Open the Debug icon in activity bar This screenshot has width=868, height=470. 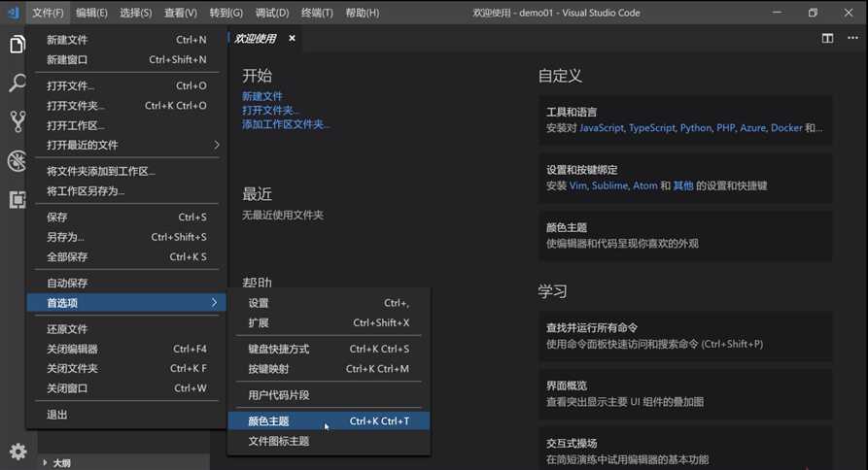(17, 161)
